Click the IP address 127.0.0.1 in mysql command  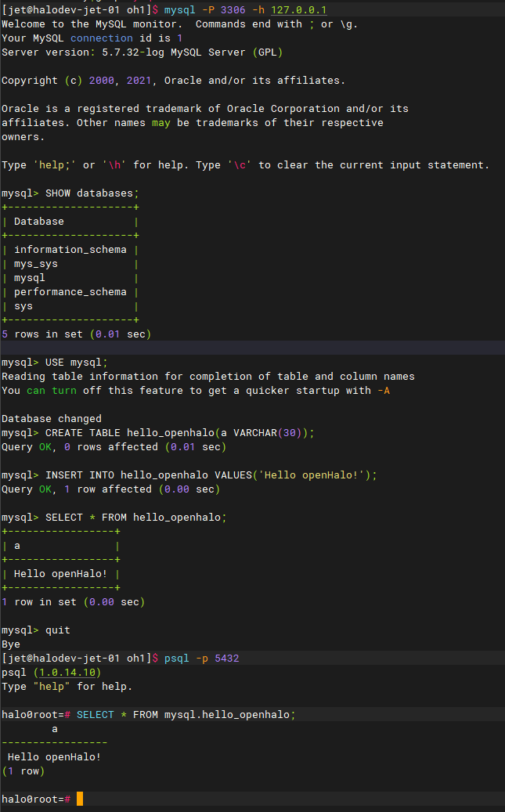(299, 10)
